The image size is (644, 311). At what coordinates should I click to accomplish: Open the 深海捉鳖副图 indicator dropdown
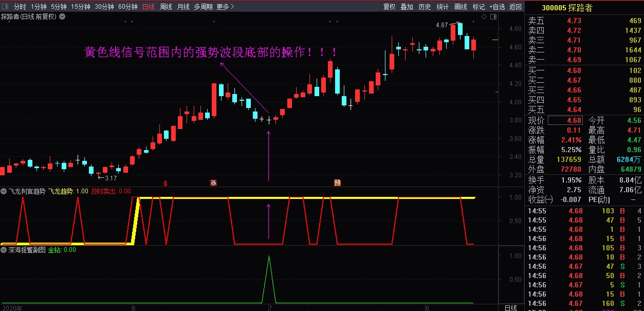point(5,250)
